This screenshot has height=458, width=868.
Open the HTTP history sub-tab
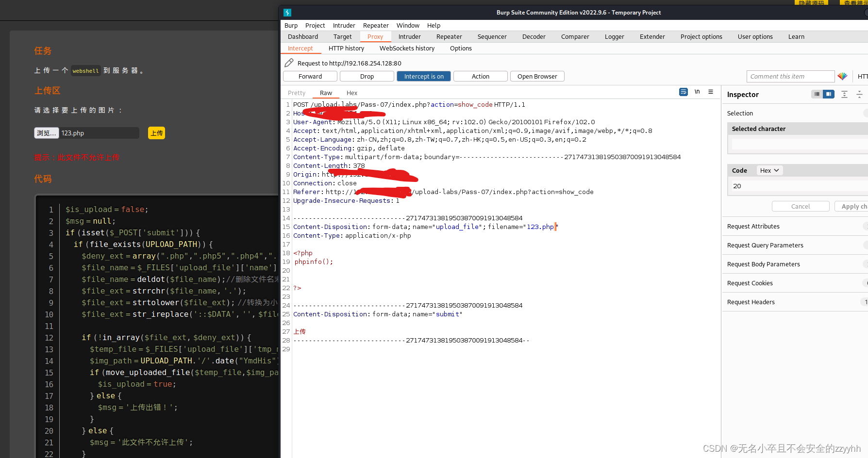click(346, 48)
